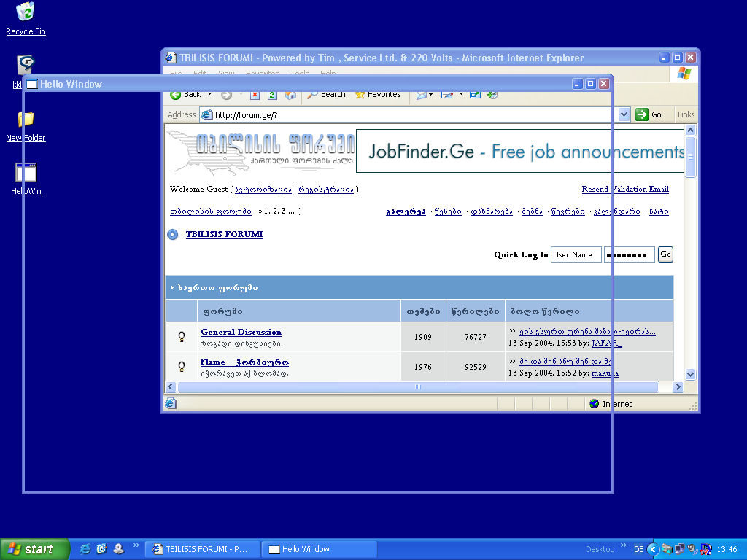747x560 pixels.
Task: Open the Flame forum link
Action: 244,362
